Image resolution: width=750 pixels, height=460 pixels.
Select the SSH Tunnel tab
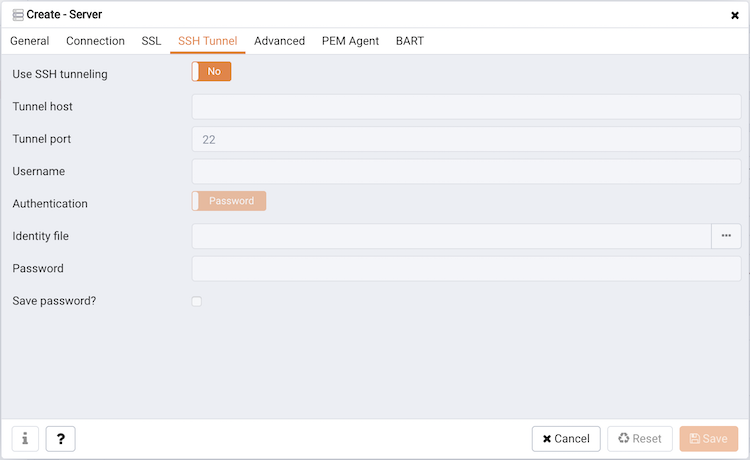point(208,41)
